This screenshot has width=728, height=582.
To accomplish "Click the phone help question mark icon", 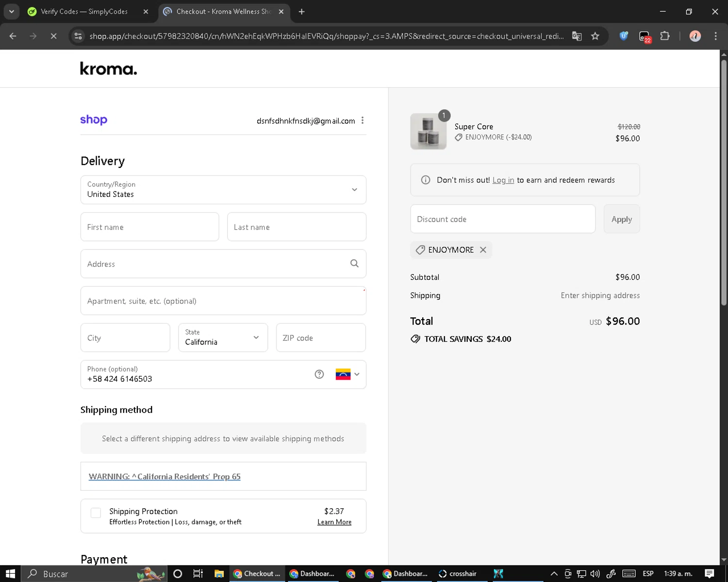I will (319, 374).
